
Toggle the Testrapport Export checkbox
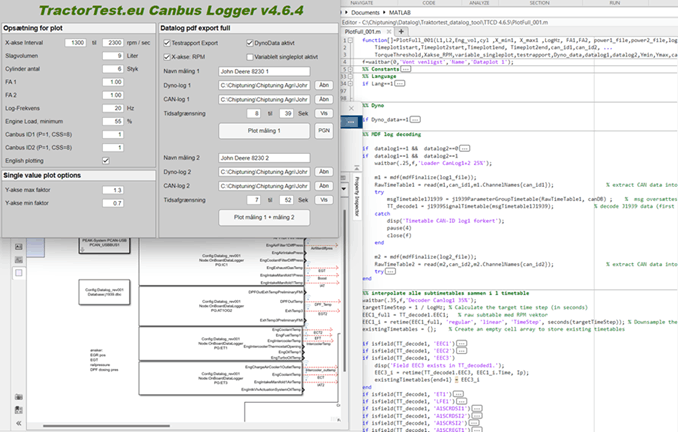point(167,43)
